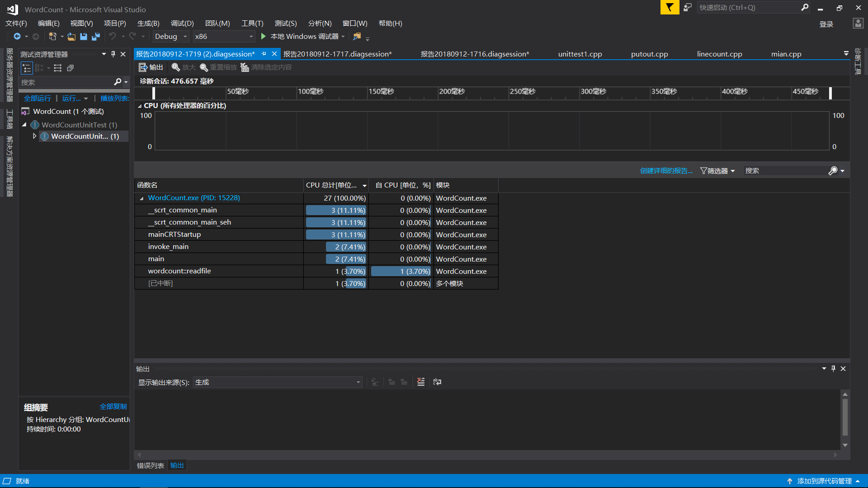Switch to the 错误列表 bottom tab
Screen dimensions: 868x488
[x=151, y=465]
